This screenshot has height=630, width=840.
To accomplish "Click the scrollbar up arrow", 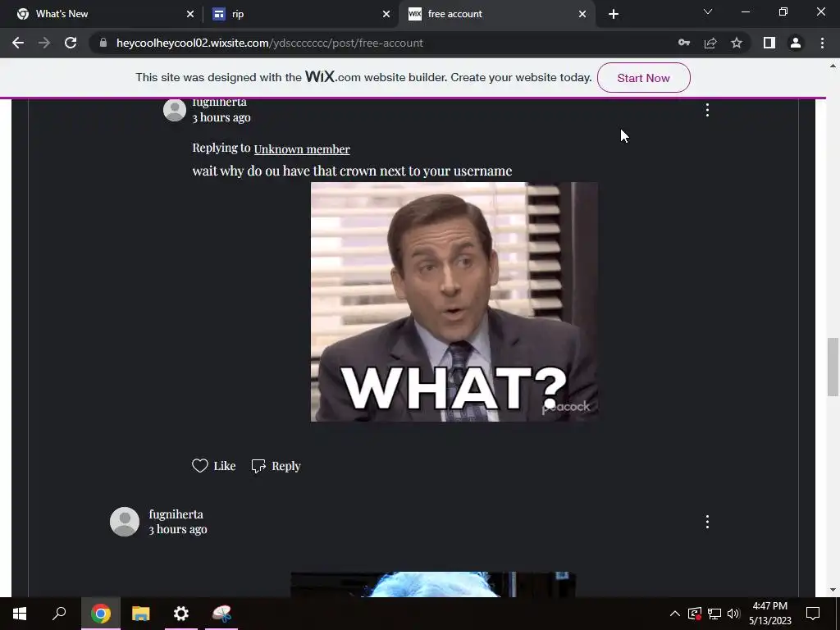I will click(x=833, y=66).
